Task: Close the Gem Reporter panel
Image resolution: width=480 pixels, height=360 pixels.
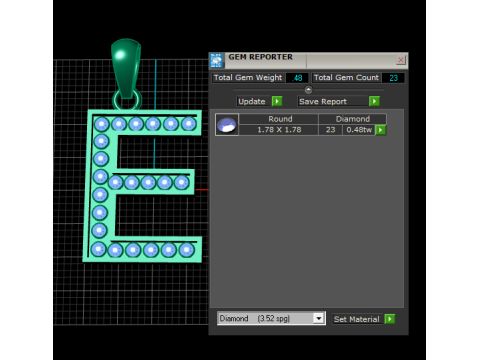Action: point(401,60)
